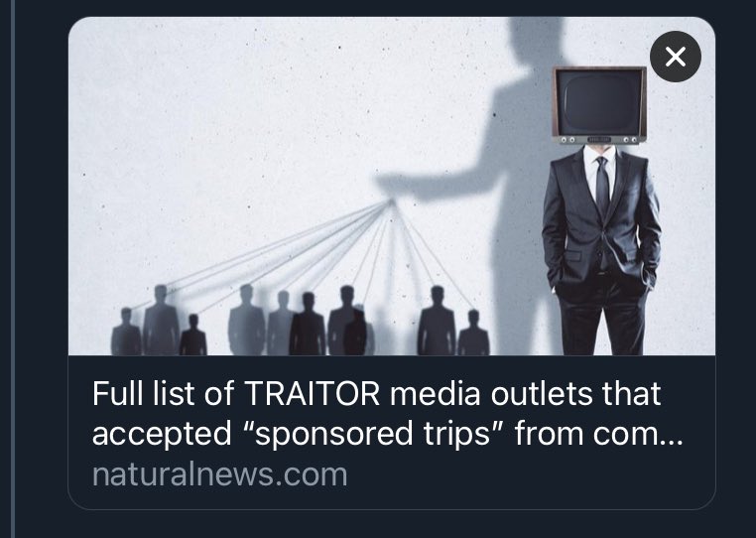Click the rightmost small puppet silhouette
This screenshot has width=756, height=538.
tap(473, 333)
